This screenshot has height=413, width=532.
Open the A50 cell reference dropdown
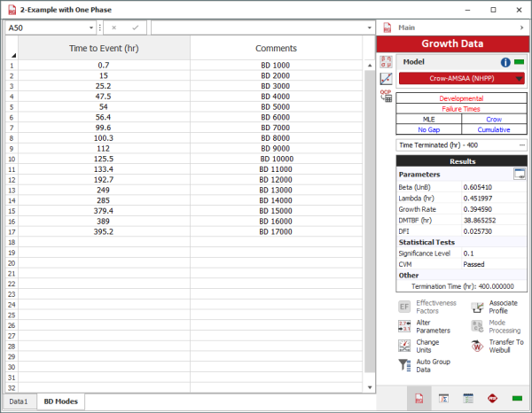tap(91, 27)
